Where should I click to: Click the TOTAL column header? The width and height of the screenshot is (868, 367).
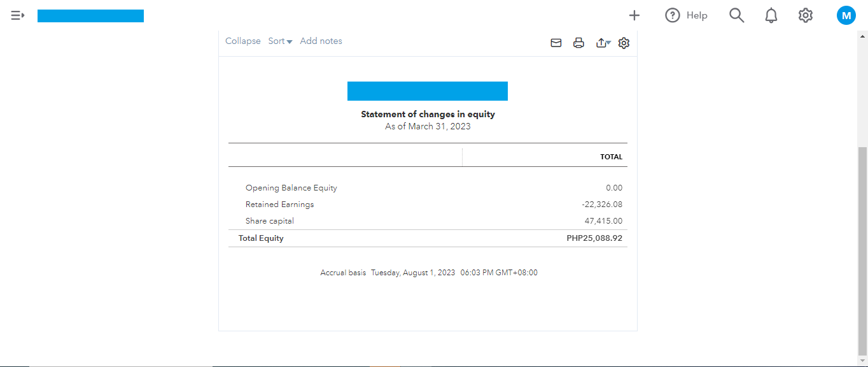[612, 157]
